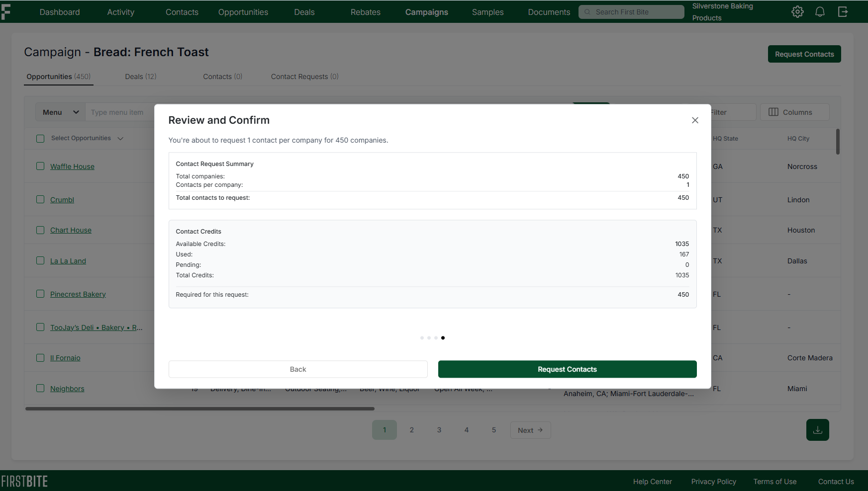Check the Pinecrest Bakery row checkbox

pyautogui.click(x=40, y=294)
